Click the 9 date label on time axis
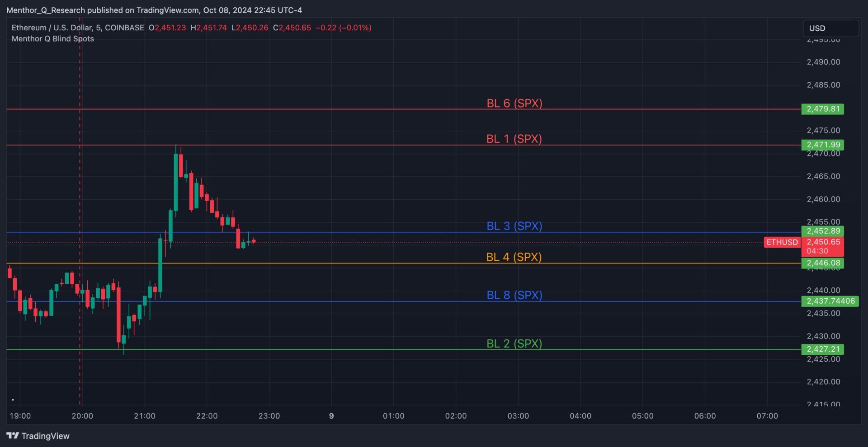The height and width of the screenshot is (447, 868). (331, 416)
